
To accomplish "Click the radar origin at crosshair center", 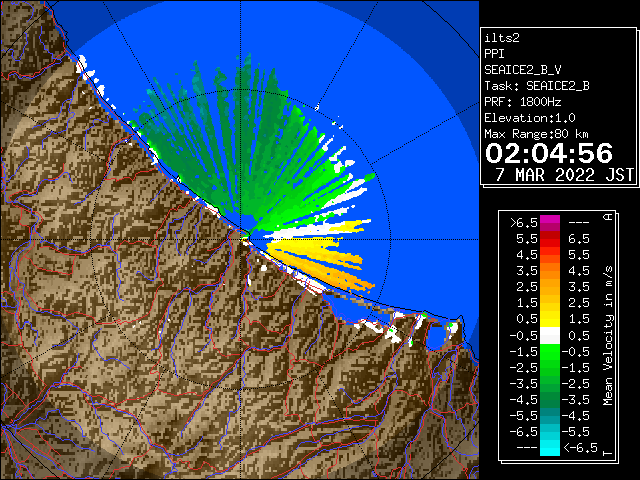I will 241,239.
